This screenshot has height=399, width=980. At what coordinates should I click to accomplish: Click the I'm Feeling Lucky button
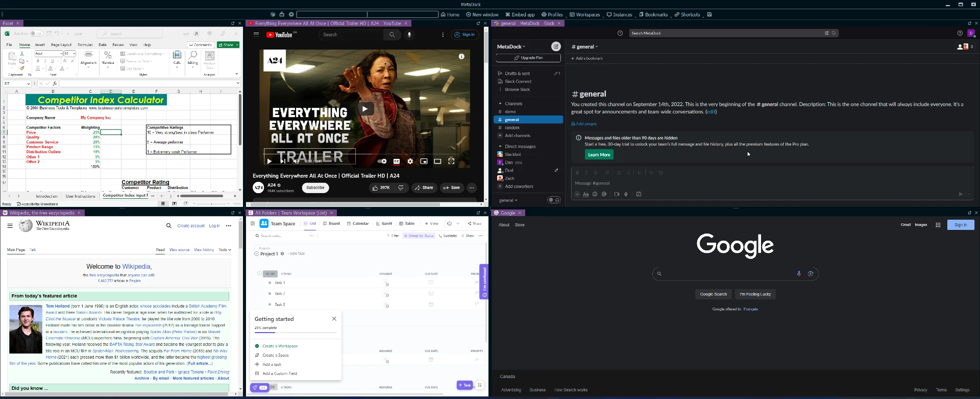point(755,294)
